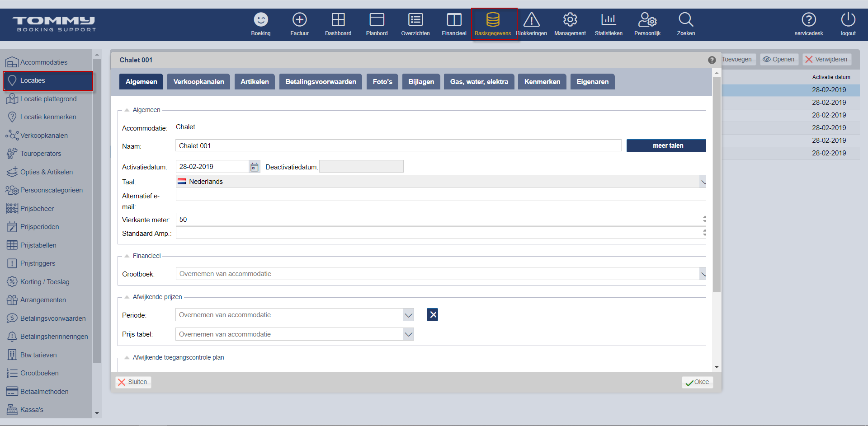868x426 pixels.
Task: Open Korting / Toeslag in the sidebar
Action: pyautogui.click(x=47, y=282)
